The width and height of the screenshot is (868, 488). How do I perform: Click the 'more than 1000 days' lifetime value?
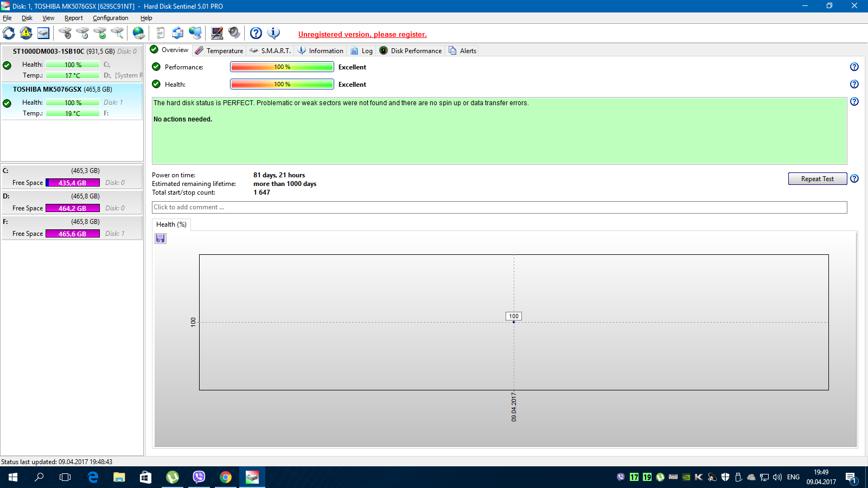click(285, 184)
